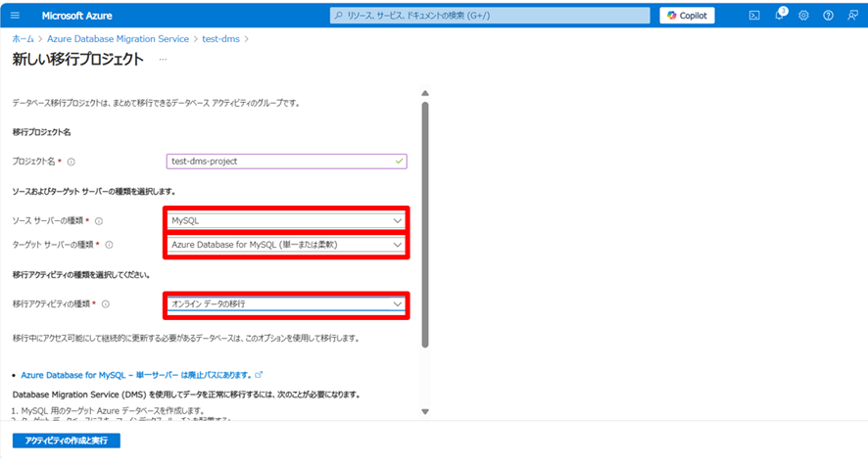
Task: Click the アクティビティの作成と実行 button
Action: point(66,441)
